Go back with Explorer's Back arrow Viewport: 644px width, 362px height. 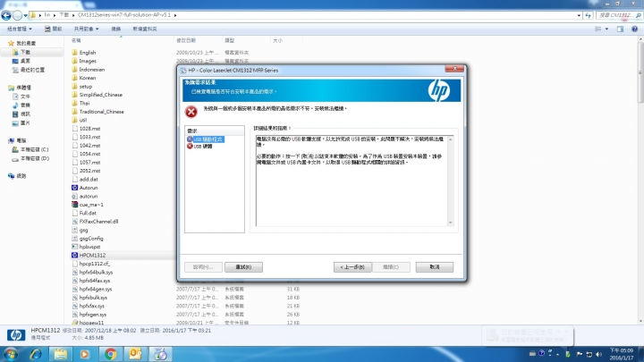(6, 15)
